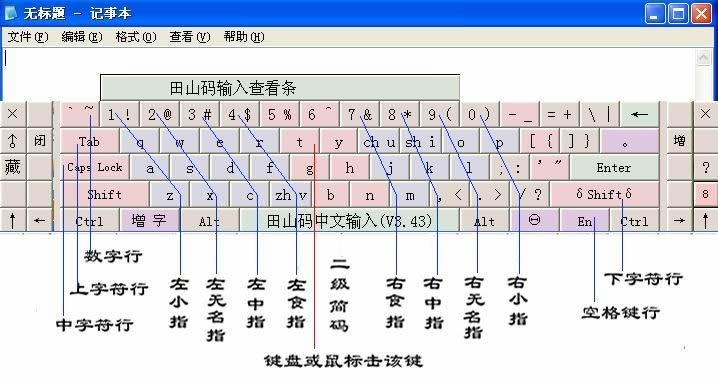
Task: Toggle the En language key
Action: click(x=585, y=221)
